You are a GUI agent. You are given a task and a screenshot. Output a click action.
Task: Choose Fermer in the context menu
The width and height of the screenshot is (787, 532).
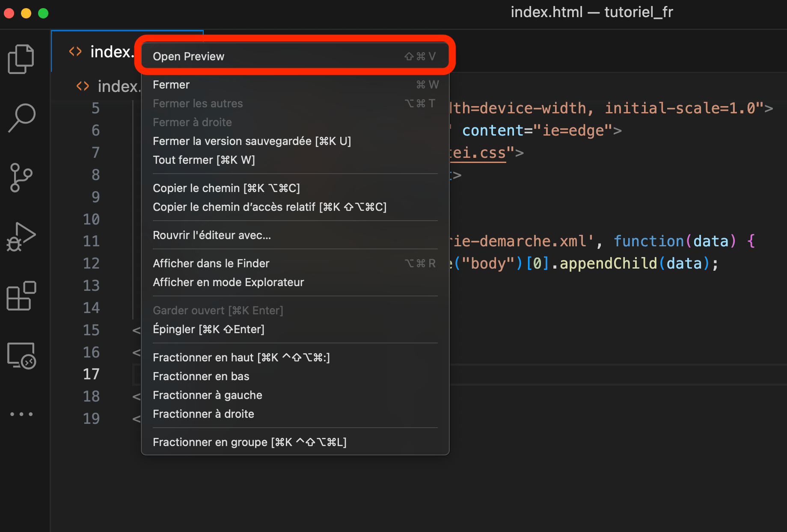(x=171, y=84)
